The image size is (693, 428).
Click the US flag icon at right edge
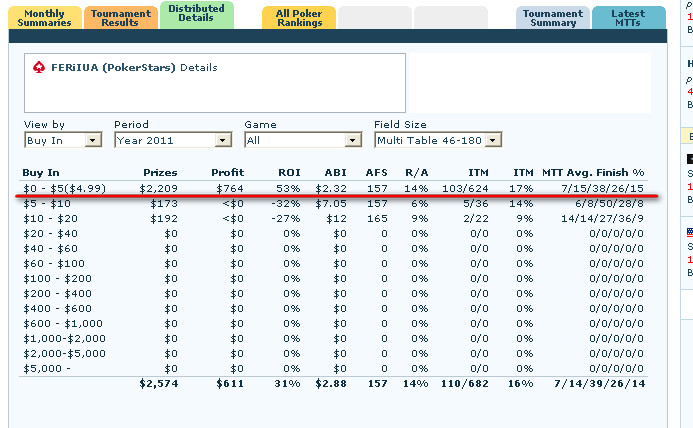coord(689,231)
